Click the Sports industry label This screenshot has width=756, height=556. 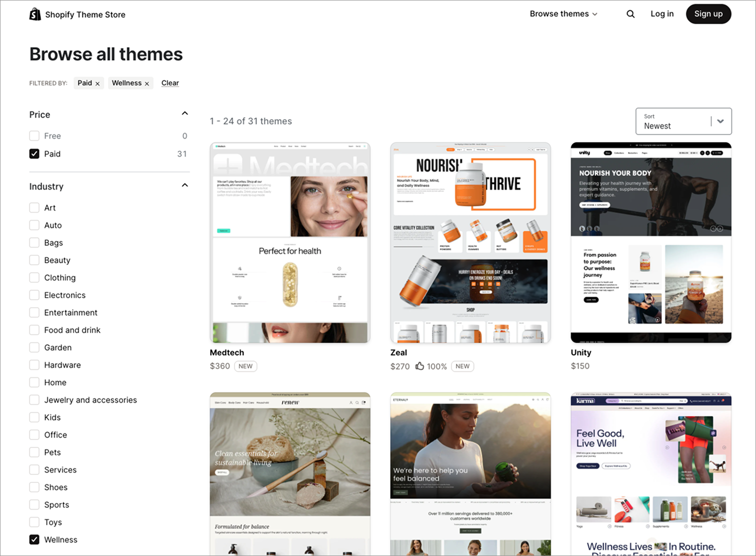[56, 504]
